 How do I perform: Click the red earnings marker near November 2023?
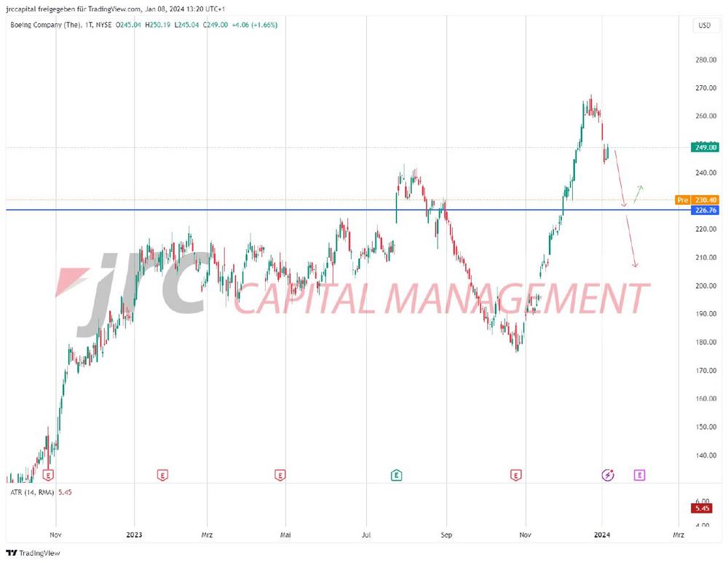515,476
